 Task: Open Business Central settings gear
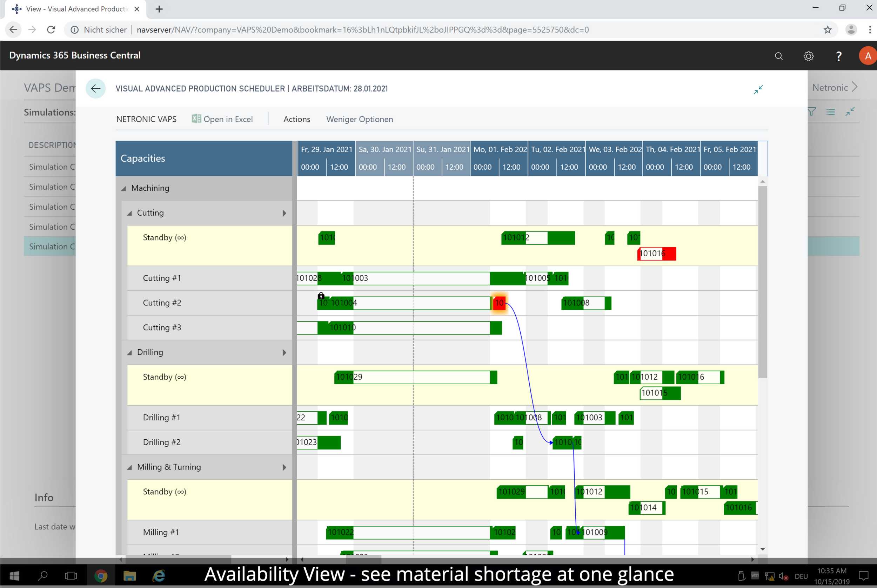tap(808, 56)
